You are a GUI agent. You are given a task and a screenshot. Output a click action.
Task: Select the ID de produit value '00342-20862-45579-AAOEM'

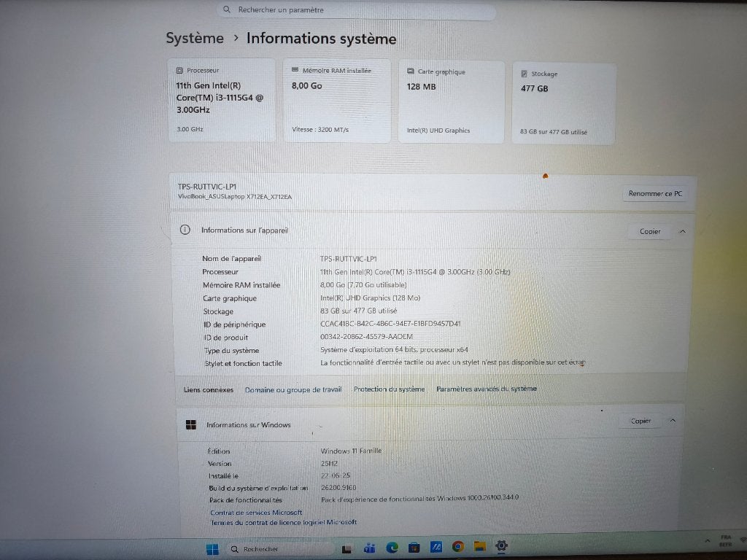click(x=366, y=337)
